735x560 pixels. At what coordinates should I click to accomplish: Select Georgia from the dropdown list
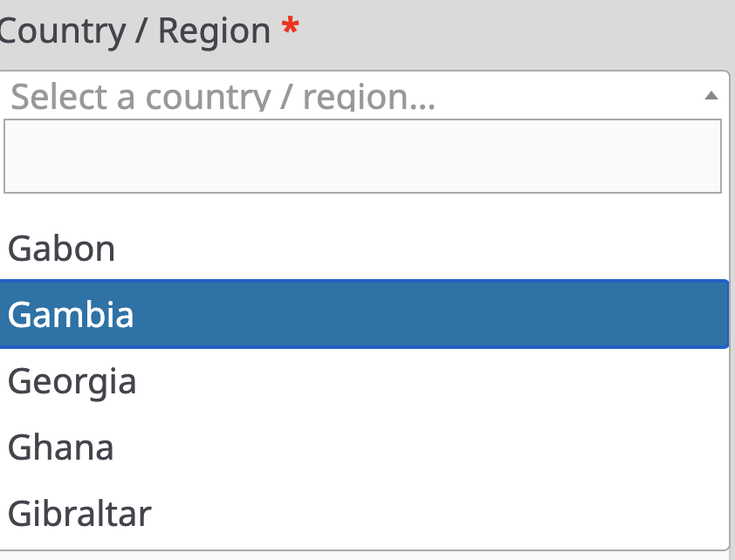(72, 381)
